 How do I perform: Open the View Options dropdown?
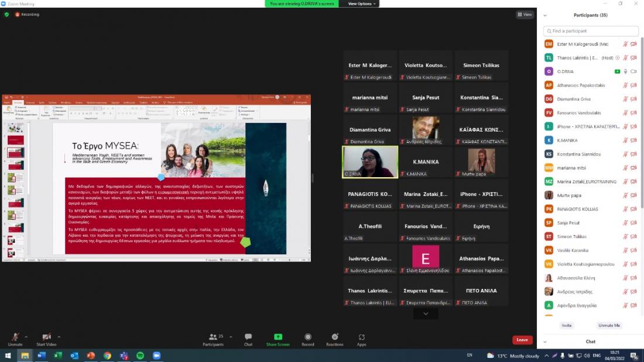pos(362,4)
